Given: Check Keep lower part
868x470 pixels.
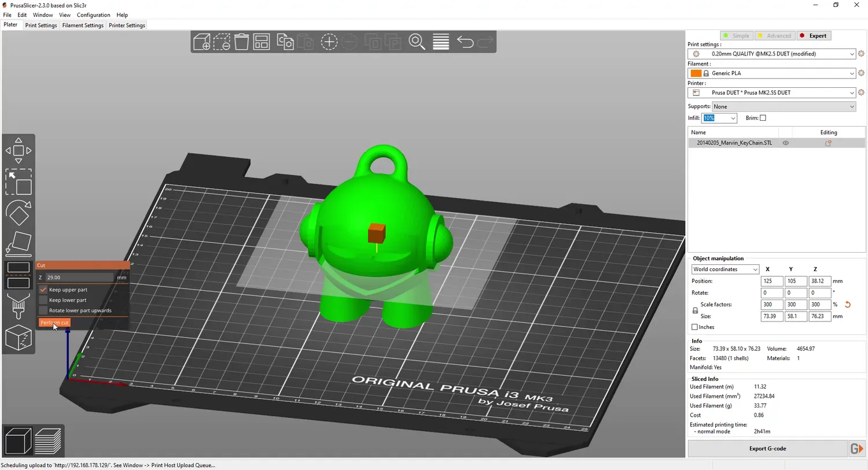Looking at the screenshot, I should coord(43,300).
